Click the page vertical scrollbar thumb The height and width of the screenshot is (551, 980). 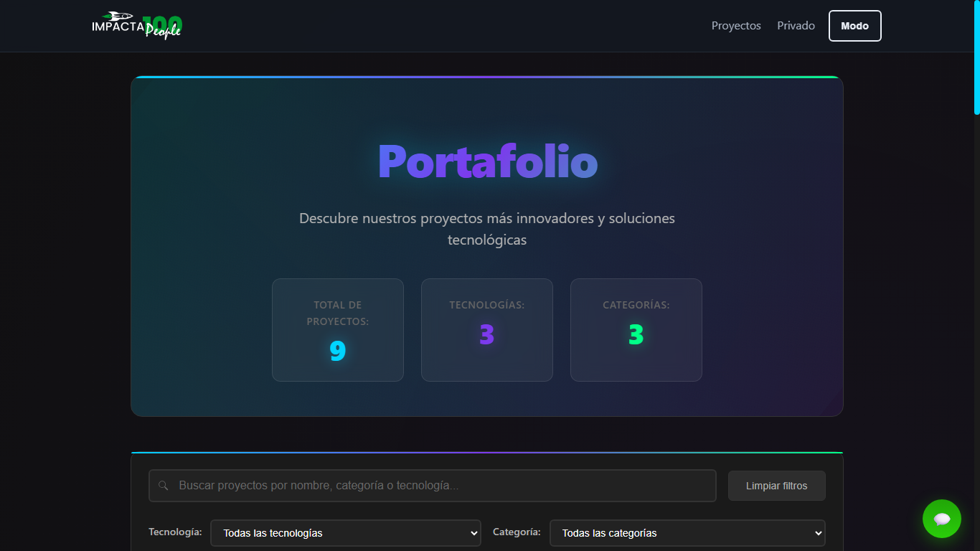click(x=976, y=57)
